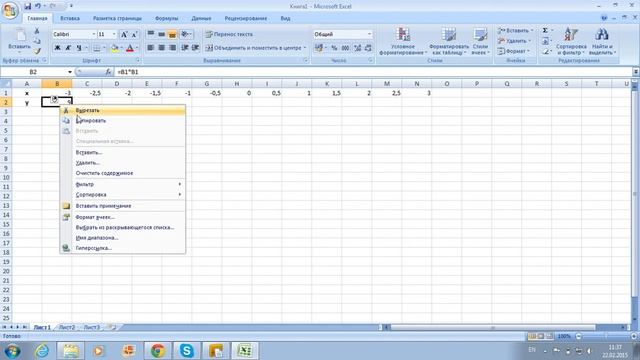Toggle Bold (Ж) formatting
The height and width of the screenshot is (360, 640).
[57, 48]
